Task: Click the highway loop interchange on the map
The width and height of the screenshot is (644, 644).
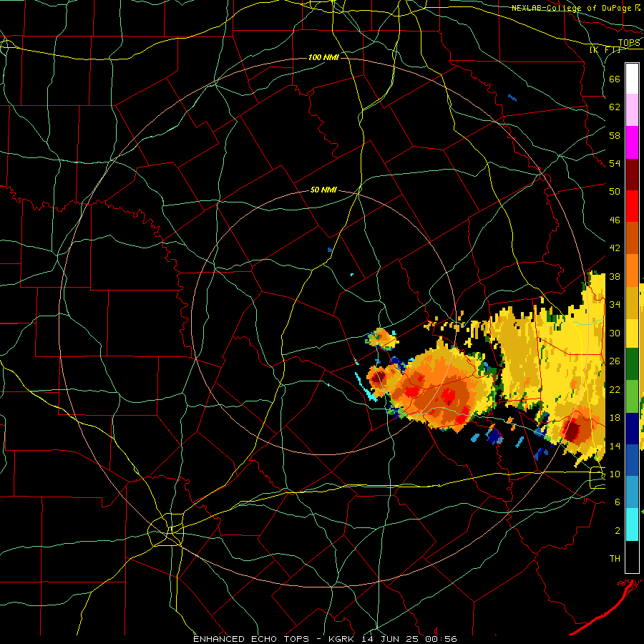Action: click(x=166, y=530)
